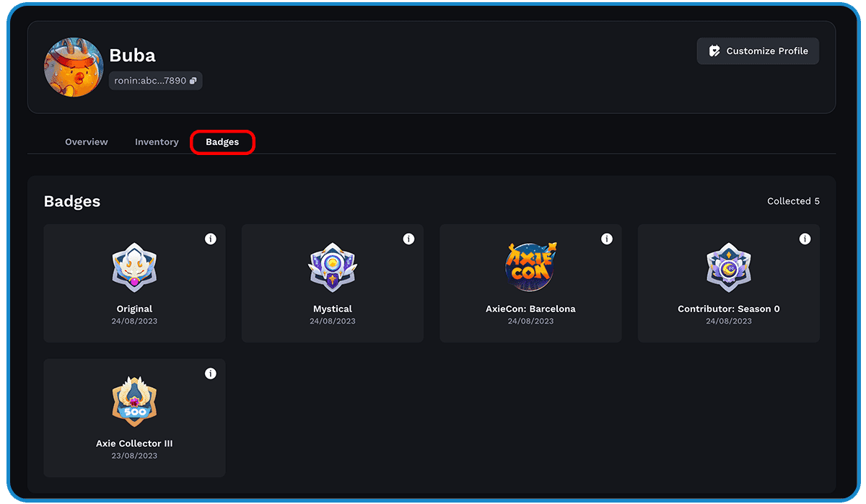
Task: Select the Badges tab
Action: click(x=222, y=142)
